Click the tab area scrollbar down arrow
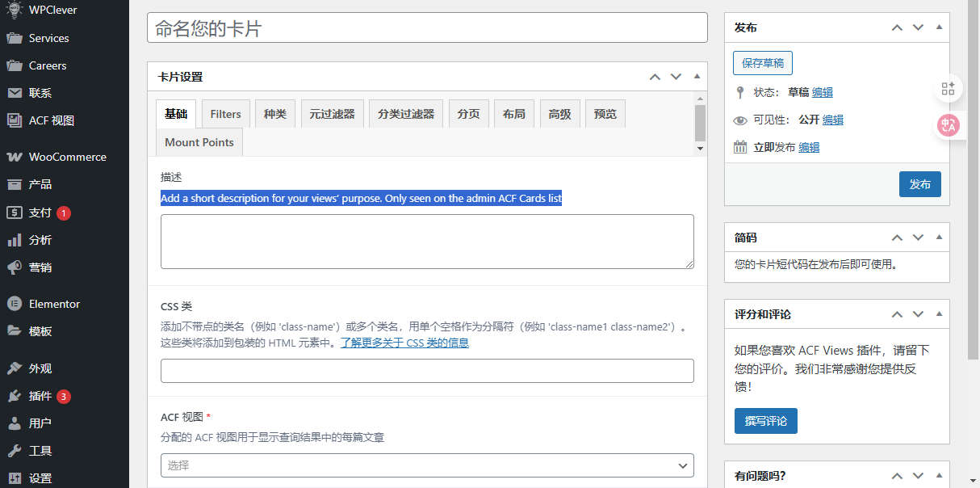This screenshot has width=980, height=488. click(x=700, y=149)
